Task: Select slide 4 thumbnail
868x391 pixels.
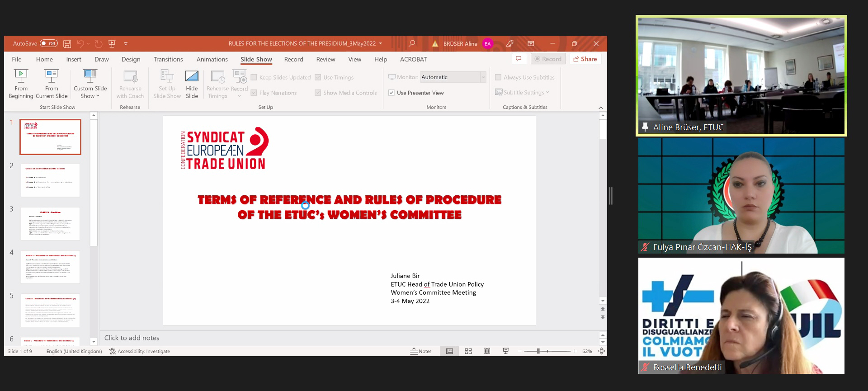Action: [50, 267]
